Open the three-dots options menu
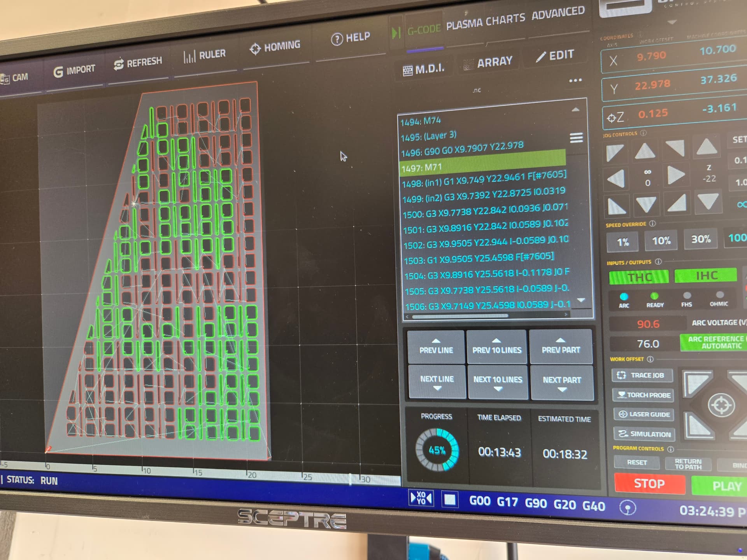This screenshot has width=747, height=560. pyautogui.click(x=575, y=80)
